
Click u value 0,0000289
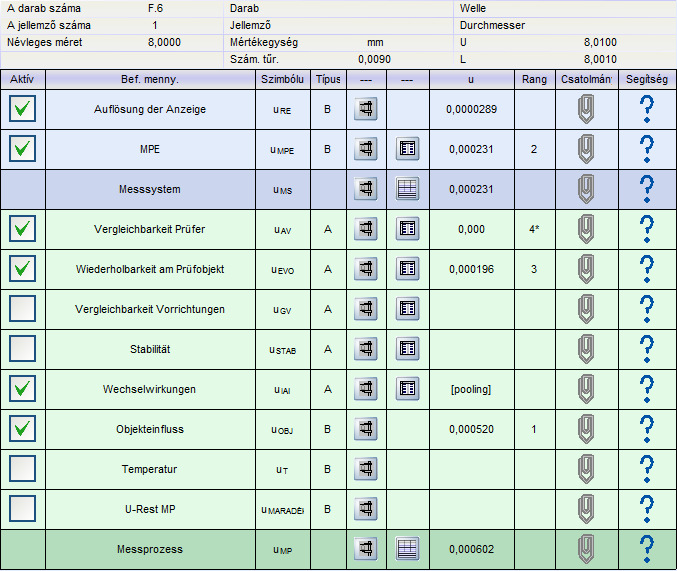pos(471,109)
